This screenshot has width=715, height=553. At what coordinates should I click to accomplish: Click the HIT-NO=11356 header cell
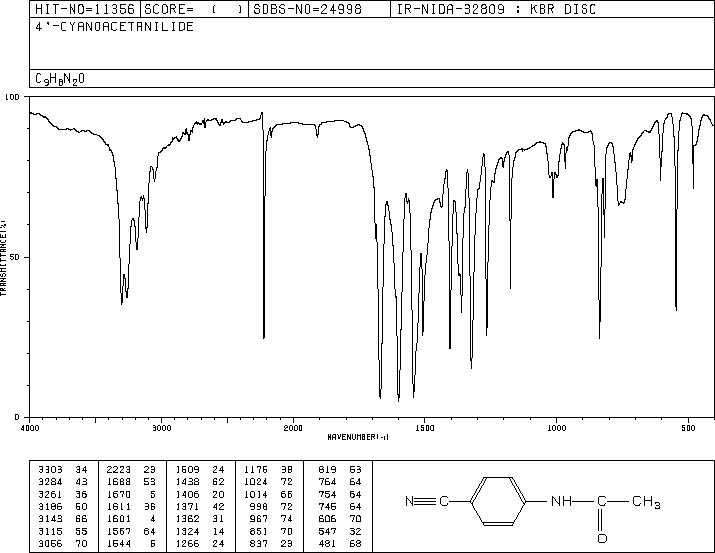85,9
